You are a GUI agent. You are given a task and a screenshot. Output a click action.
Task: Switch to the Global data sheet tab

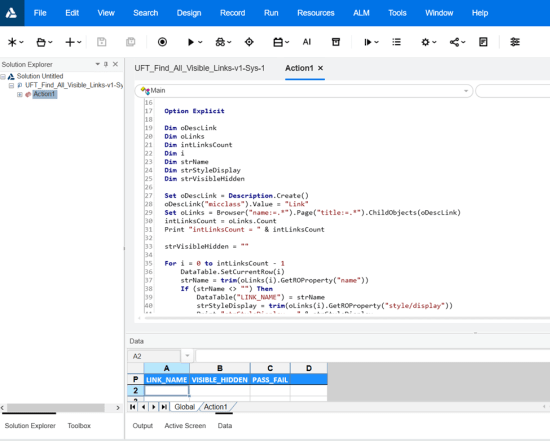coord(185,407)
